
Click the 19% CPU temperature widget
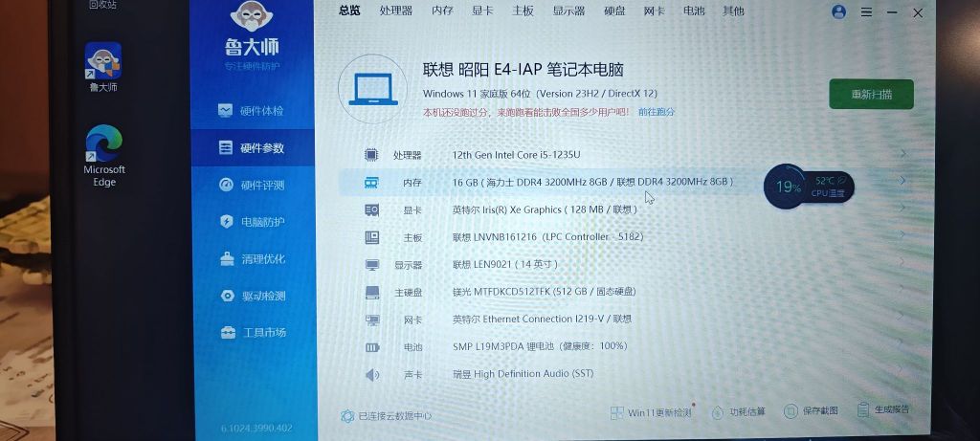click(x=809, y=187)
